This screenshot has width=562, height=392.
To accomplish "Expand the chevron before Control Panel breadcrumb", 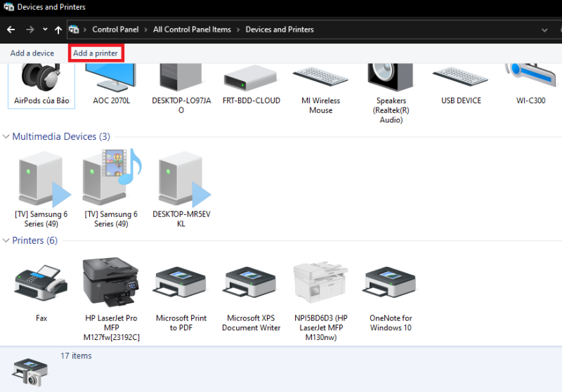I will pyautogui.click(x=85, y=30).
